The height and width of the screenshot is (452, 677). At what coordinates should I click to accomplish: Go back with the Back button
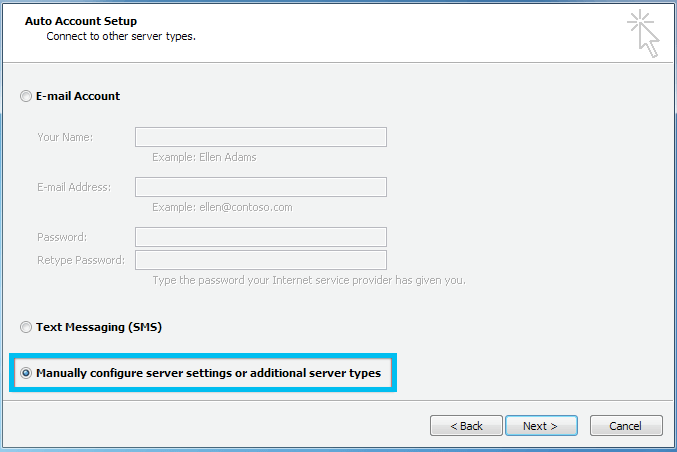(466, 426)
